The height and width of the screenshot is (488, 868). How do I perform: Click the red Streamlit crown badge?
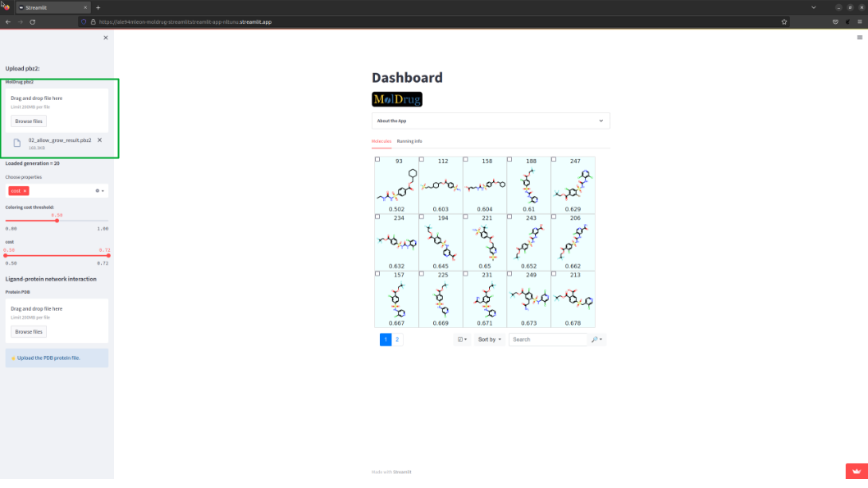pos(857,471)
